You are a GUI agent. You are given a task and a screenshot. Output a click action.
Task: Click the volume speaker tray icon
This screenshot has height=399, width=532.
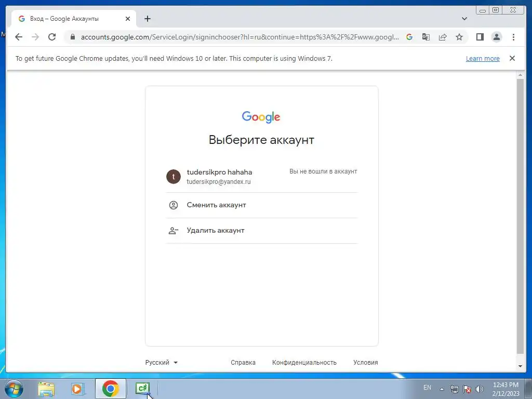(479, 389)
